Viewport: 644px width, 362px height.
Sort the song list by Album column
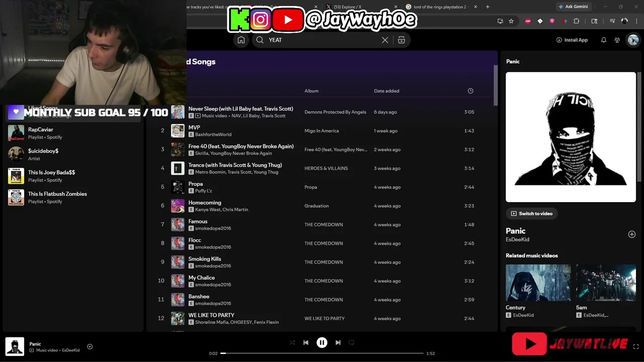(x=311, y=91)
